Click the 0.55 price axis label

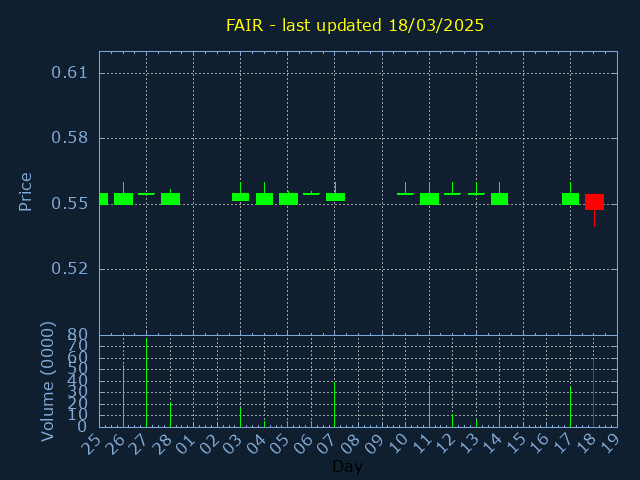(69, 204)
